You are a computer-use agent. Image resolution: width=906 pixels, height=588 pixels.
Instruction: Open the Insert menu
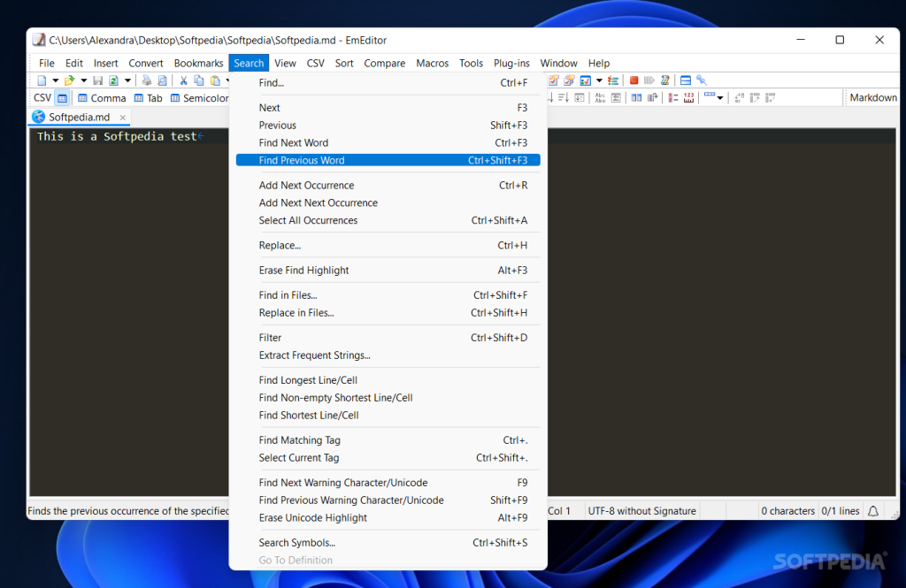pyautogui.click(x=106, y=63)
